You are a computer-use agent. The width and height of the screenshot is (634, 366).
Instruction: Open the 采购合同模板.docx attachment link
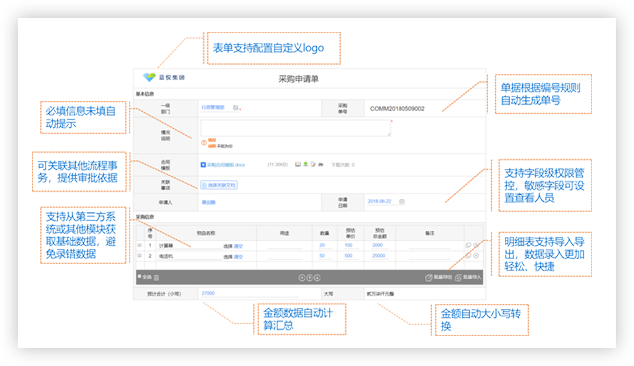point(226,165)
